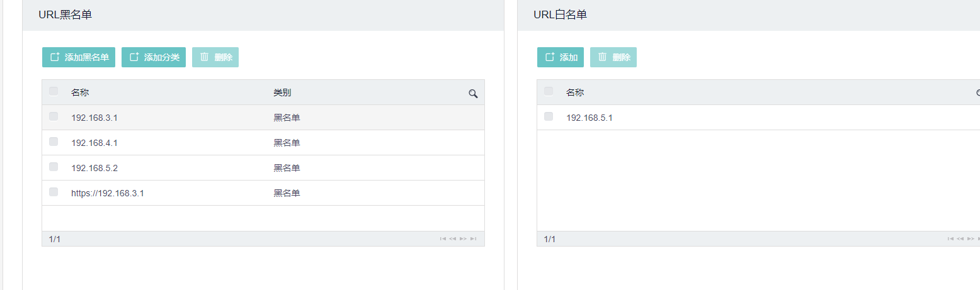980x290 pixels.
Task: Click the blacklist table search magnifier icon
Action: [473, 94]
